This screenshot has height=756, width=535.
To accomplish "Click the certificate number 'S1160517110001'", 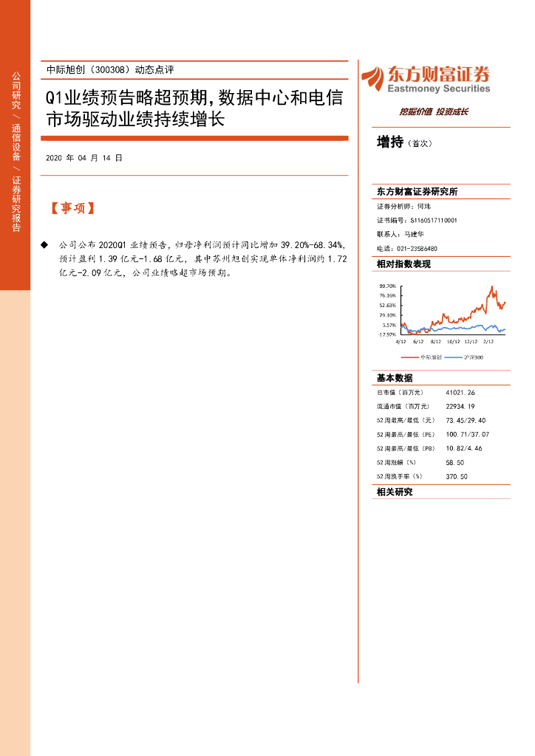I will pyautogui.click(x=434, y=220).
